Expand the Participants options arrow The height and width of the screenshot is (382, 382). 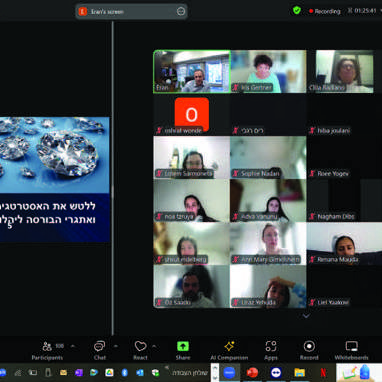pos(73,346)
